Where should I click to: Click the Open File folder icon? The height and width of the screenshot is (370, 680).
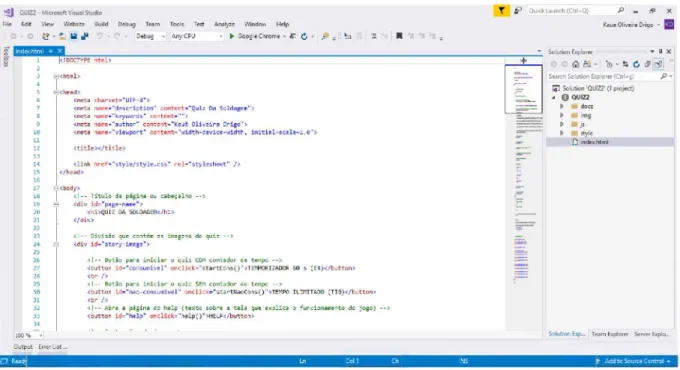click(62, 36)
